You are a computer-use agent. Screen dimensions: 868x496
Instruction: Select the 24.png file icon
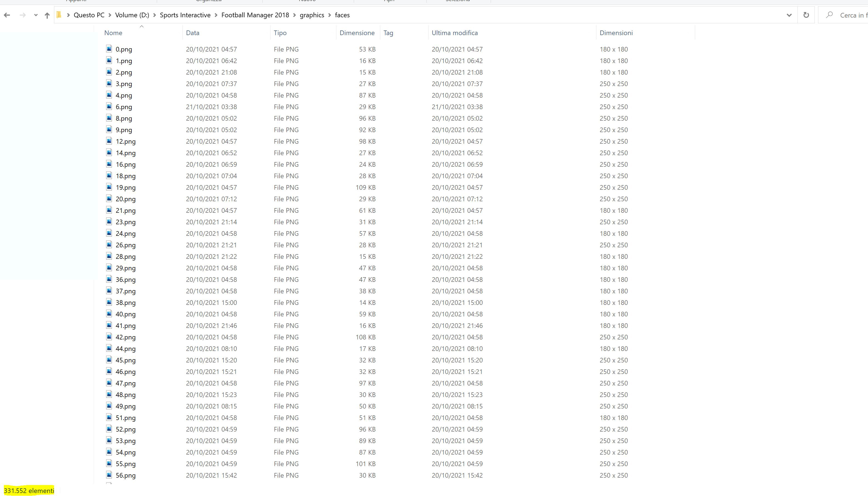pos(109,233)
